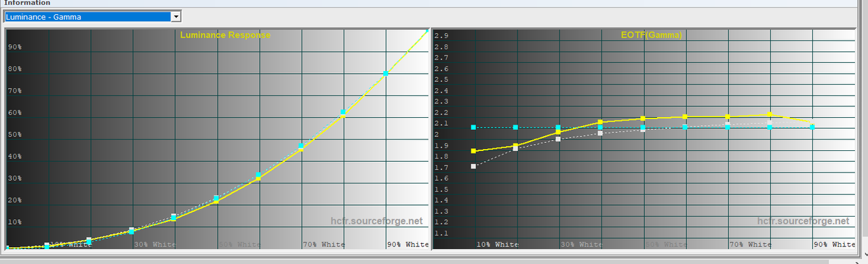Screen dimensions: 868x264
Task: Click the 70% label on luminance axis
Action: 15,91
